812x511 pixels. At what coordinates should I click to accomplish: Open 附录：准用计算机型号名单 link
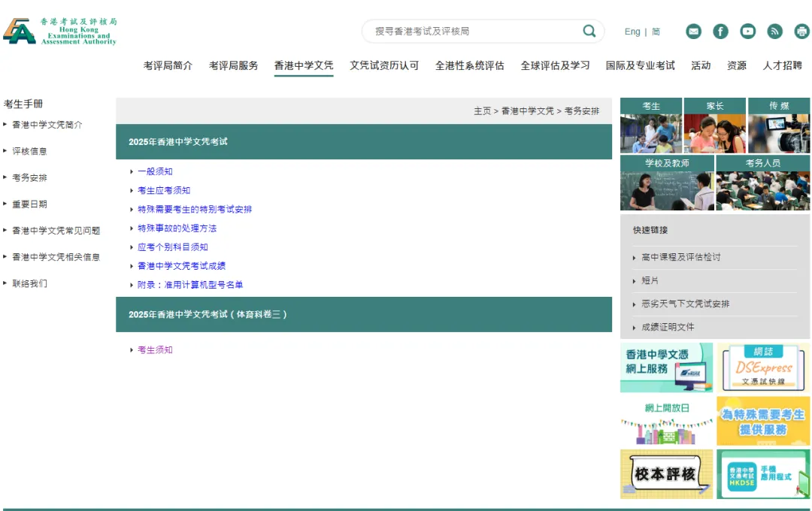pos(190,285)
